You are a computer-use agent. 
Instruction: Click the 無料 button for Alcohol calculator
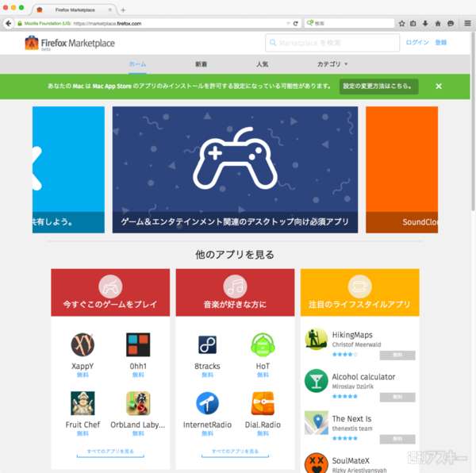point(397,397)
